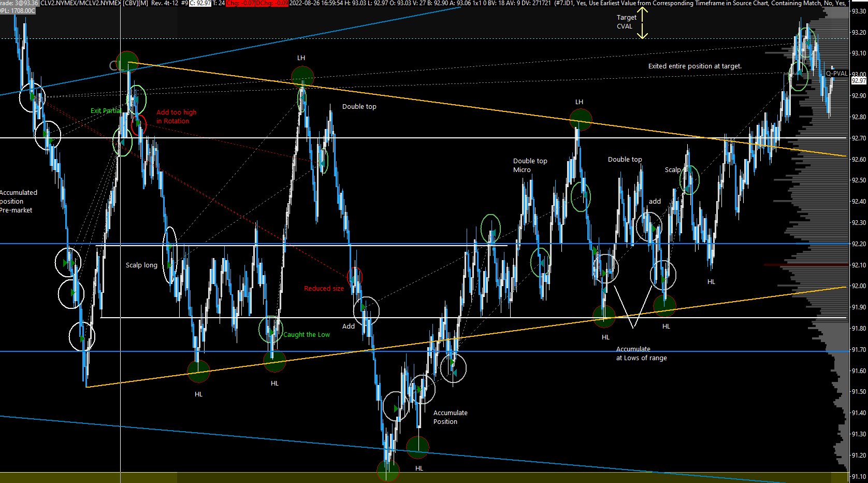This screenshot has width=868, height=483.
Task: Click the 'CLV2.NYMEX/MCLV2.NYMEX' symbol in header
Action: (80, 3)
